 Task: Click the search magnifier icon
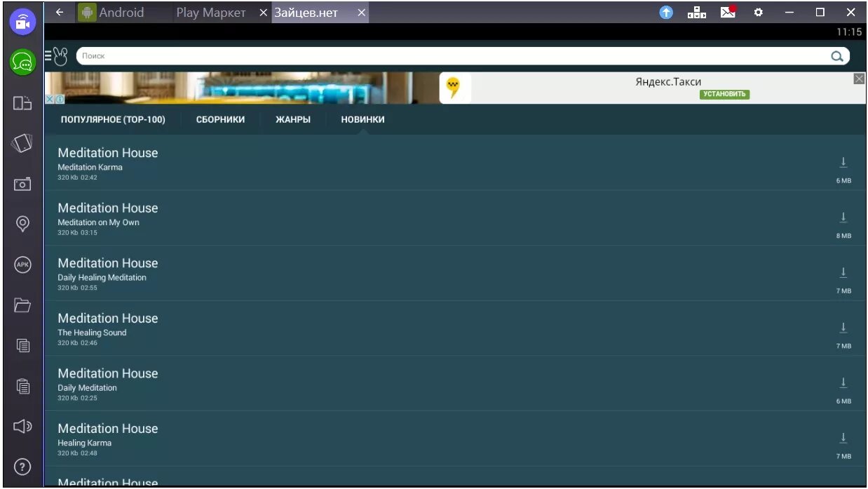coord(836,57)
